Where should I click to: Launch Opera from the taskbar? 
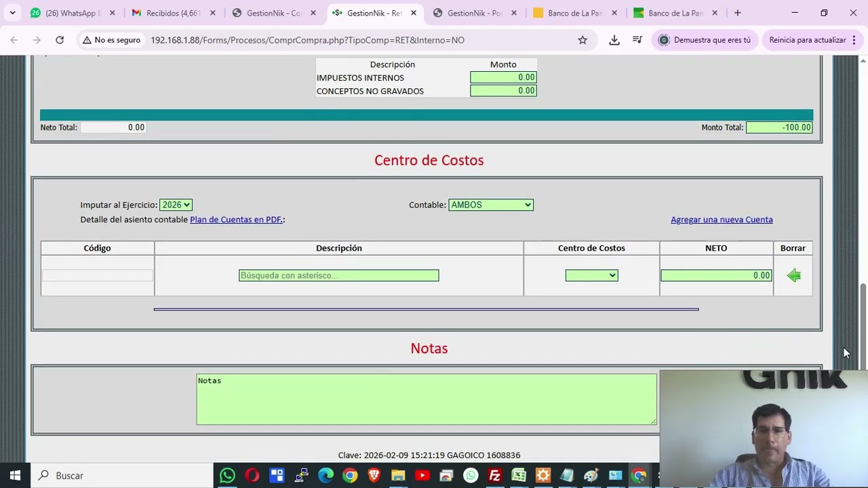(252, 475)
